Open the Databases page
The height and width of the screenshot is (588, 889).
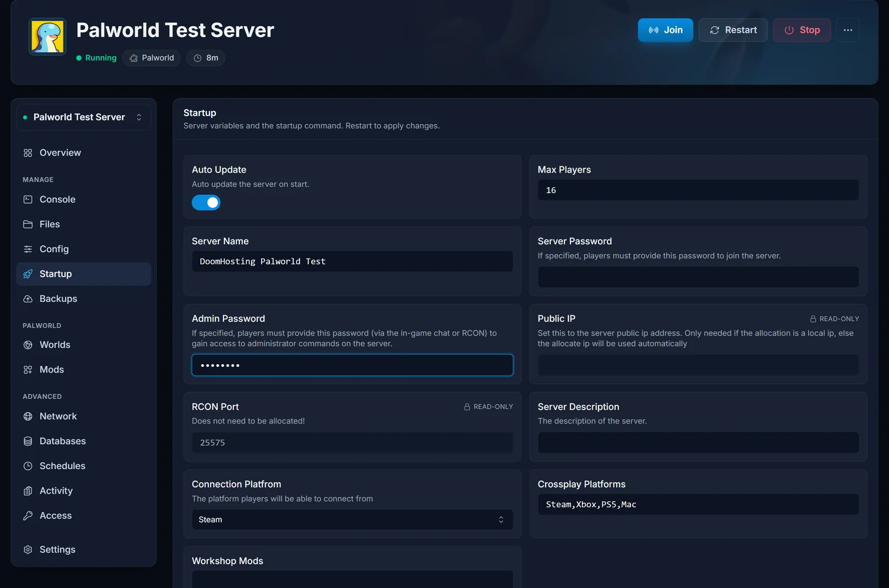pos(83,441)
